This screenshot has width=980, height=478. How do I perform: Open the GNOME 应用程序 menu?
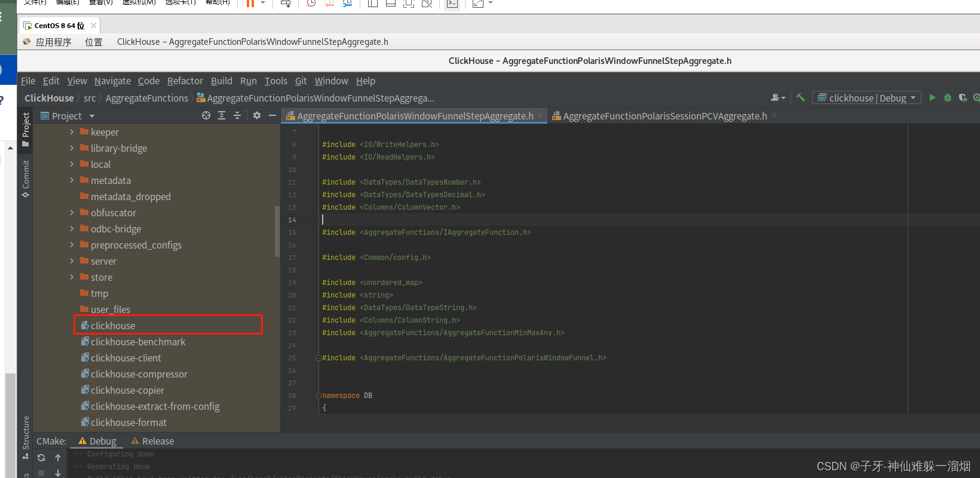tap(53, 42)
